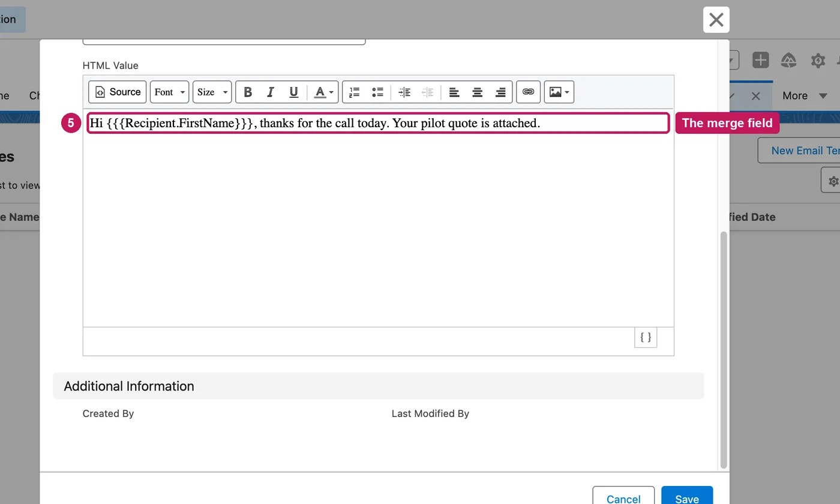Toggle Source view in the editor
This screenshot has height=504, width=840.
(118, 92)
